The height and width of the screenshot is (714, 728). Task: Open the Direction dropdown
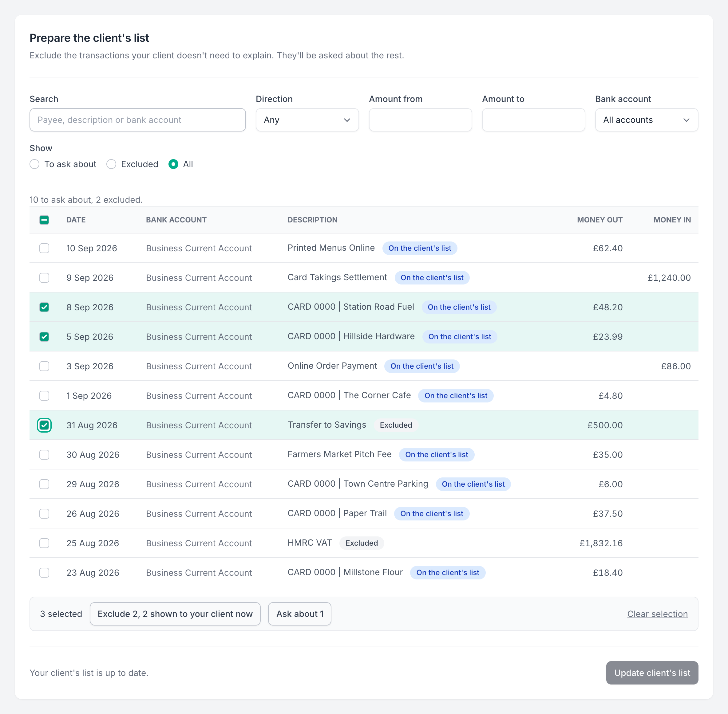coord(307,120)
